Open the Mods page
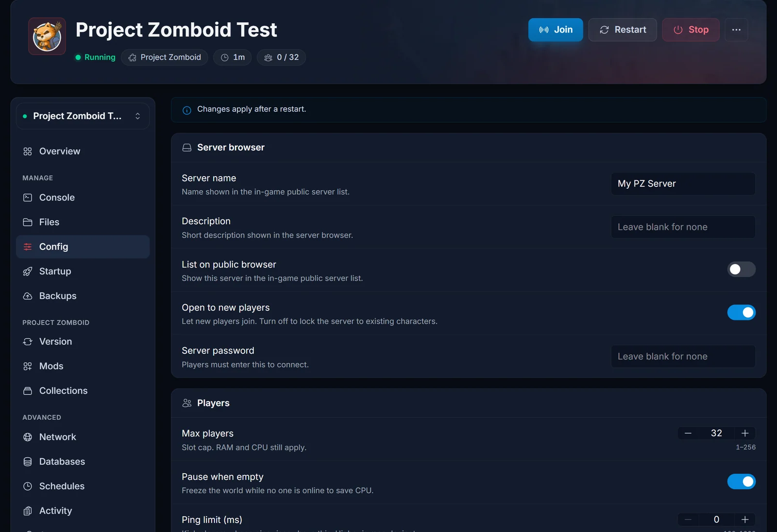This screenshot has height=532, width=777. [x=83, y=366]
